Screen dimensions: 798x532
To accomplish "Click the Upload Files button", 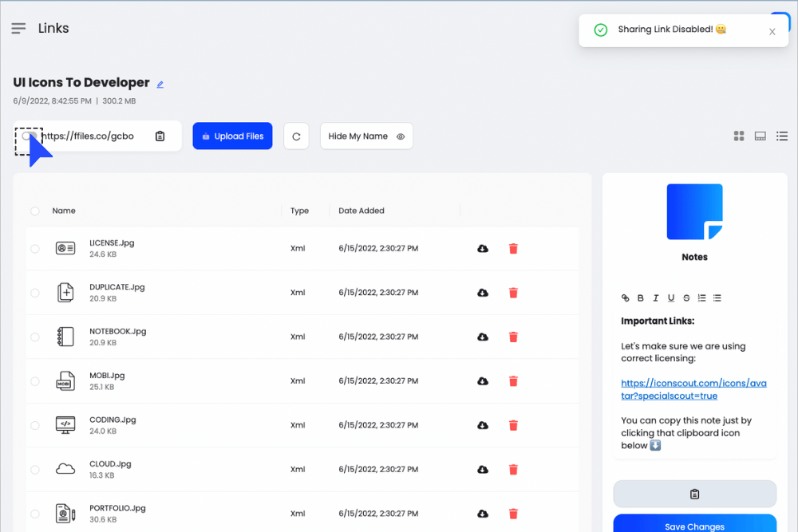I will tap(232, 136).
